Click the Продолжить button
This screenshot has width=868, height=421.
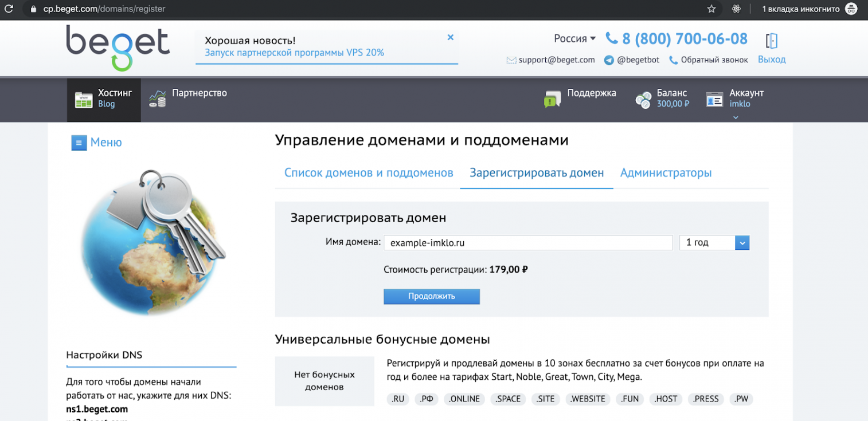point(432,296)
